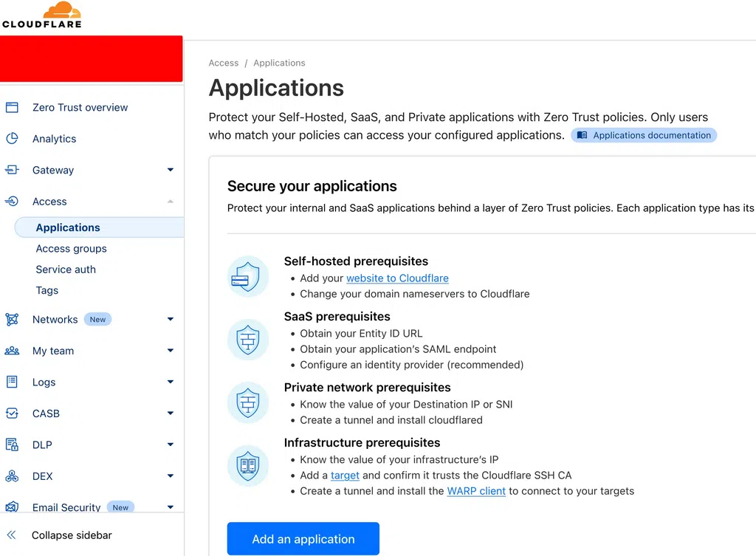Expand the DLP menu arrow
Image resolution: width=756 pixels, height=556 pixels.
[171, 445]
